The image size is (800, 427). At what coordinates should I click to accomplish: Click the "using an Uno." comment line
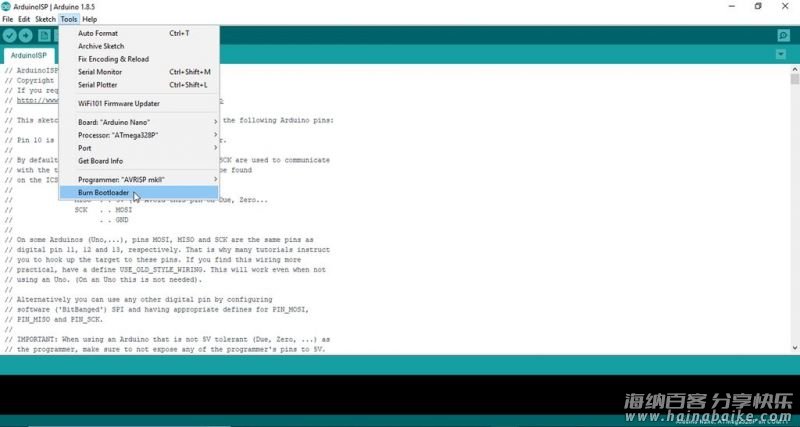click(x=104, y=280)
